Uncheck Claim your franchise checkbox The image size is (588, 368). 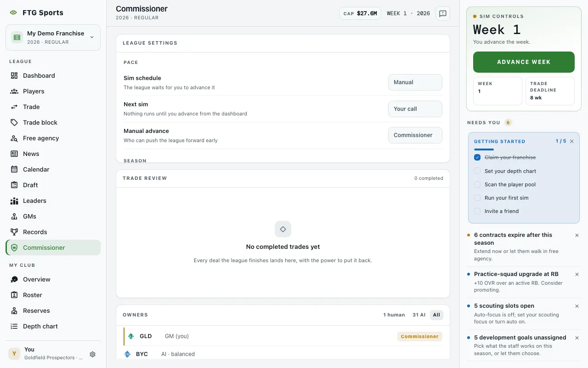pos(477,157)
